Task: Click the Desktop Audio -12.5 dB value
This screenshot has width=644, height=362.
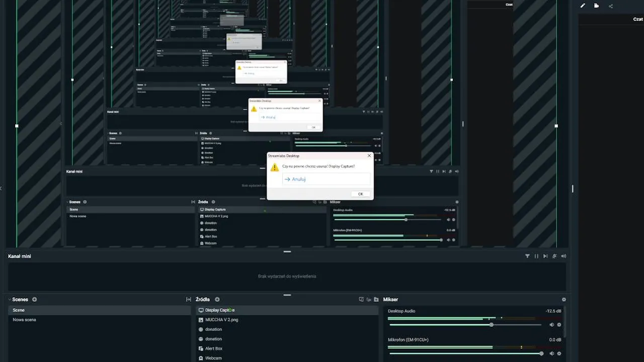Action: pyautogui.click(x=553, y=311)
